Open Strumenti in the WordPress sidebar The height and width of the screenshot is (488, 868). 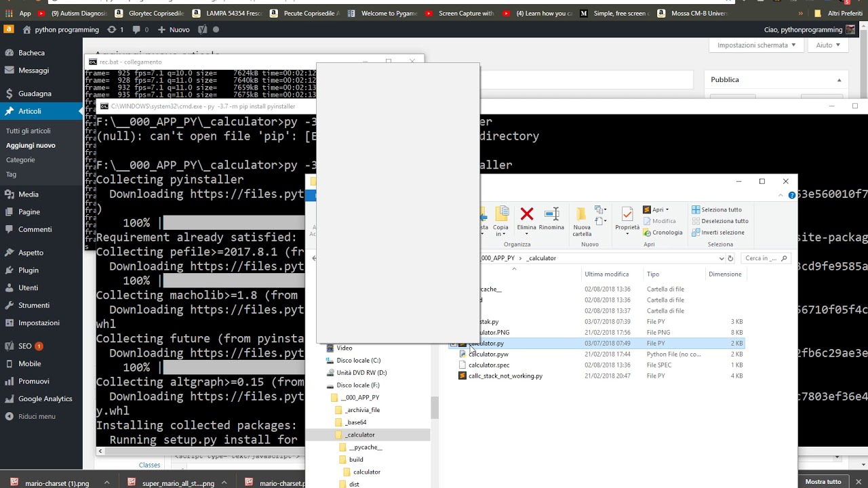[34, 305]
